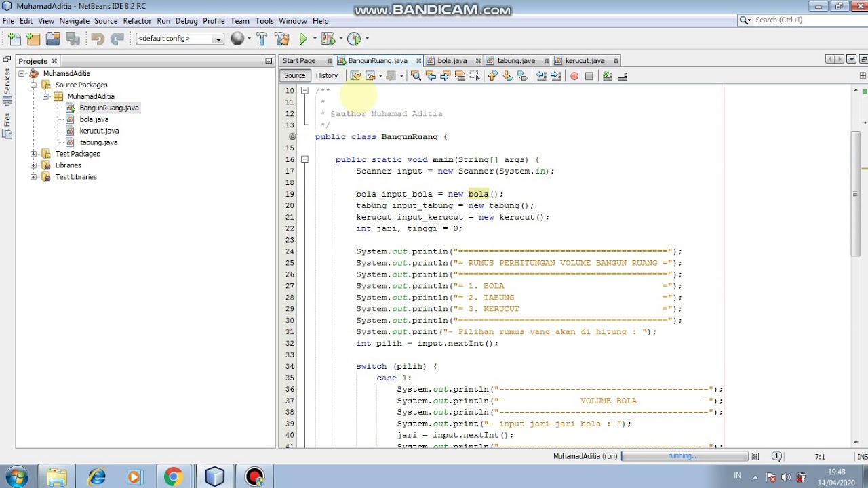
Task: Cancel the running task beside the progress bar
Action: click(x=755, y=456)
